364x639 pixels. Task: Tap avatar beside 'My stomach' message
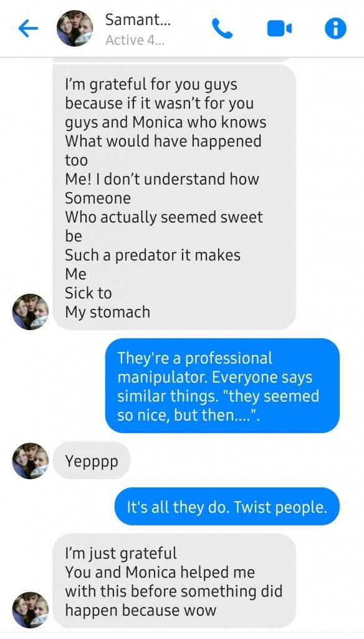[x=31, y=311]
